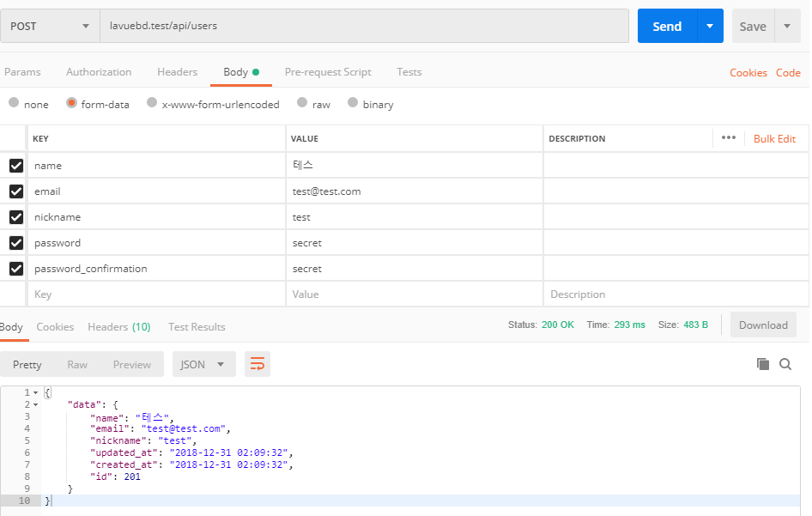Copy response body with the copy icon
The image size is (812, 516).
pos(762,364)
